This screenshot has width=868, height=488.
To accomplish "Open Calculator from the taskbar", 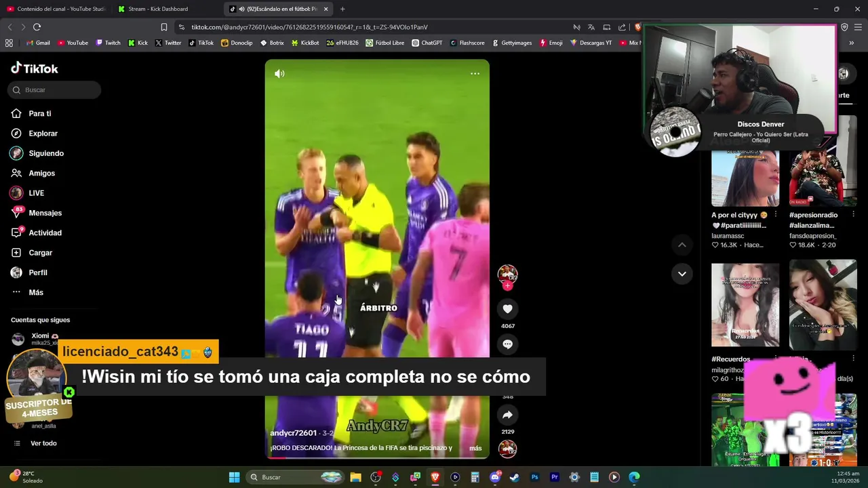I will [x=475, y=477].
